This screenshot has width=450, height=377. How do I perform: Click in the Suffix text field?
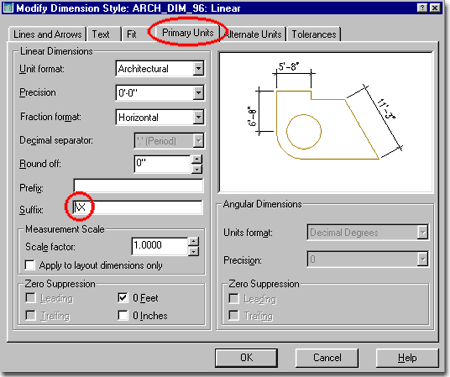click(x=138, y=207)
